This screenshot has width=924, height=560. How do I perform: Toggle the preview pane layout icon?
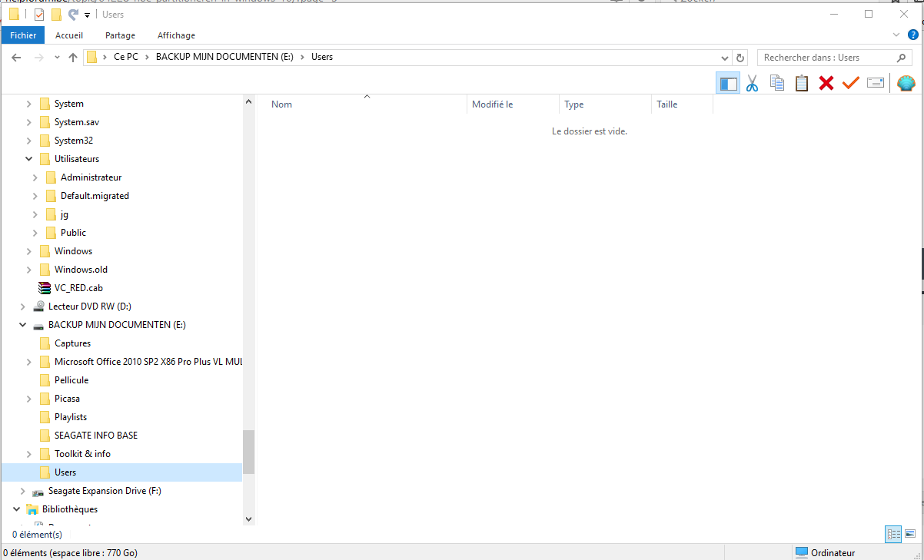728,83
